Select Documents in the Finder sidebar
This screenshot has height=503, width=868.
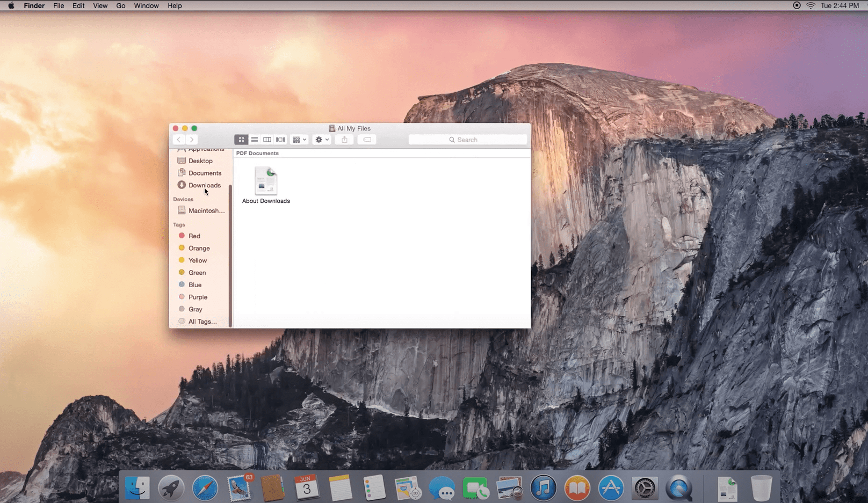coord(205,173)
